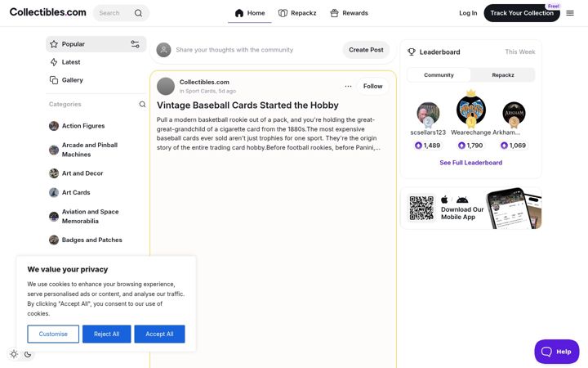This screenshot has width=588, height=368.
Task: Switch to dark mode moon icon
Action: [x=28, y=354]
